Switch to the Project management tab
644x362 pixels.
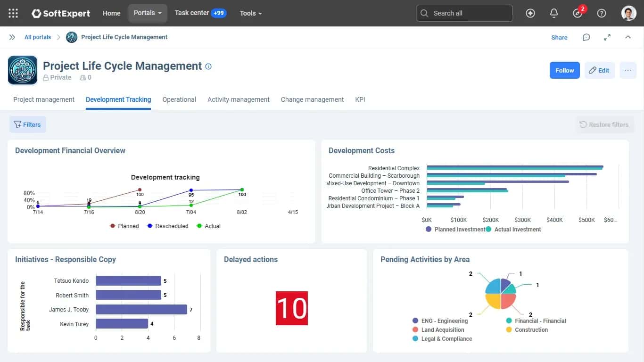(x=44, y=99)
